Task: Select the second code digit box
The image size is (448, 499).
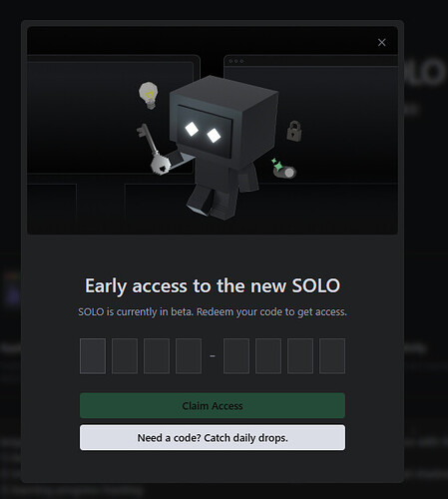Action: 125,356
